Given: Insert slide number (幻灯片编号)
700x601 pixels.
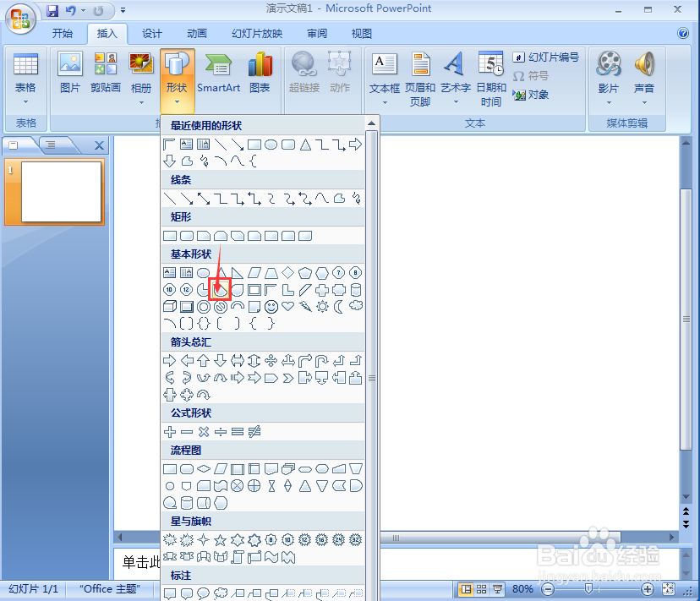Looking at the screenshot, I should pyautogui.click(x=545, y=57).
